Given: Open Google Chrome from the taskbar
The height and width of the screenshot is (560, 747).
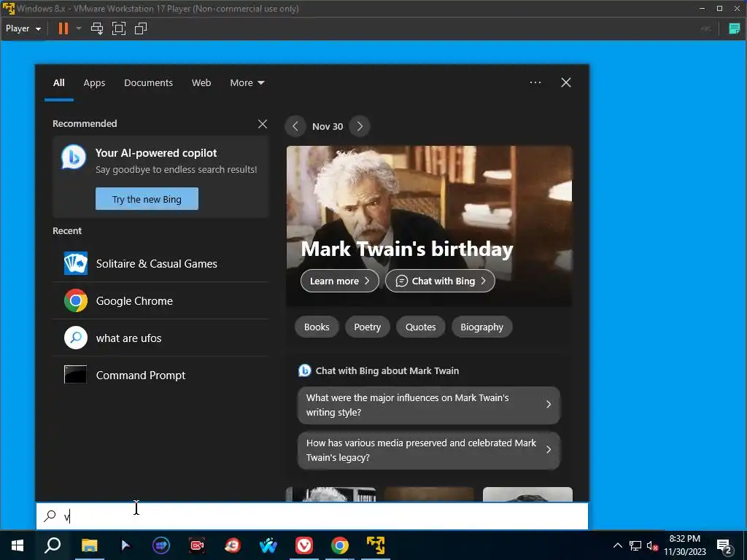Looking at the screenshot, I should (340, 545).
